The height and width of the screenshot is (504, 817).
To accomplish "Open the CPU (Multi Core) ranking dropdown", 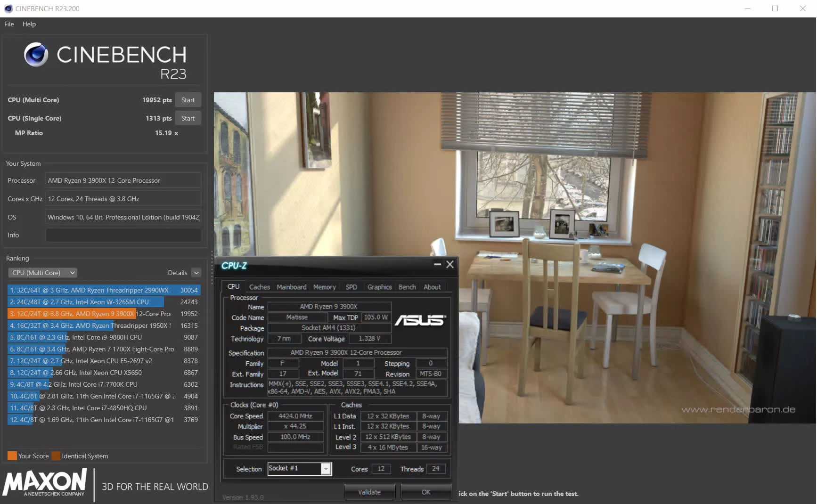I will click(x=42, y=273).
